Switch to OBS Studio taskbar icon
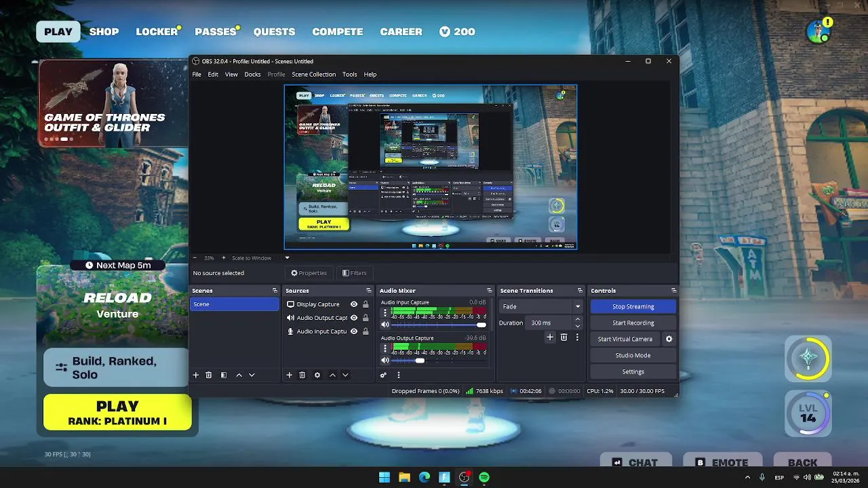Viewport: 868px width, 488px height. point(465,477)
